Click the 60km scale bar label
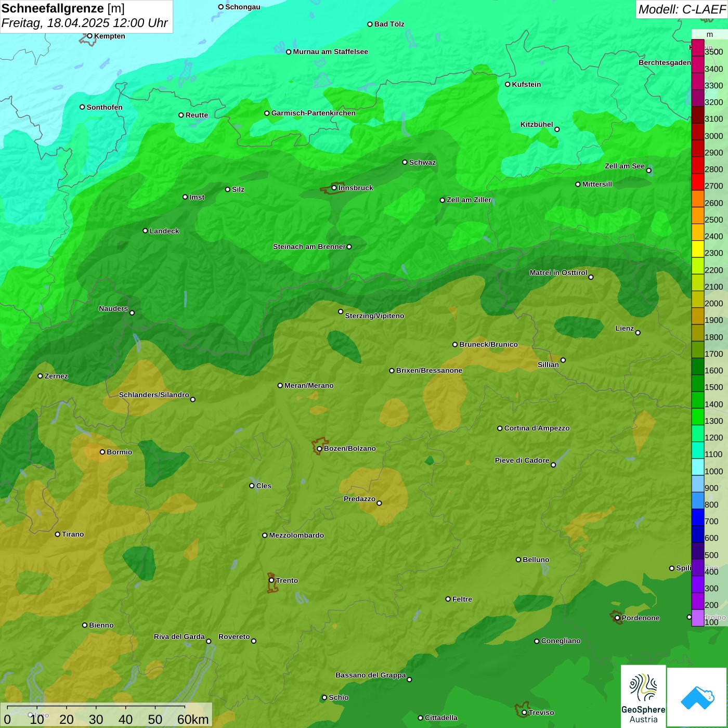 tap(193, 719)
